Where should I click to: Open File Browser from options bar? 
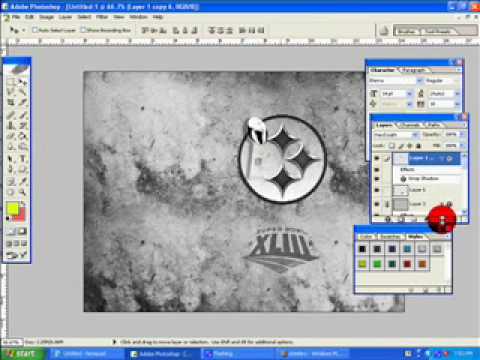point(384,31)
